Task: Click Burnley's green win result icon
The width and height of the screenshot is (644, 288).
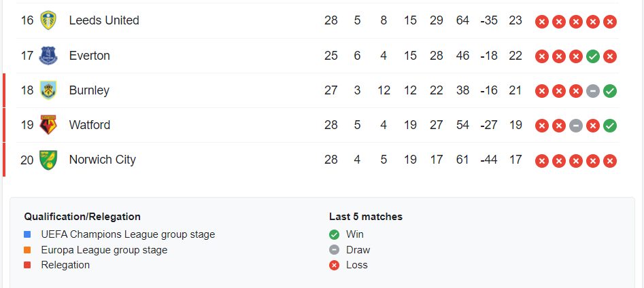Action: [610, 91]
